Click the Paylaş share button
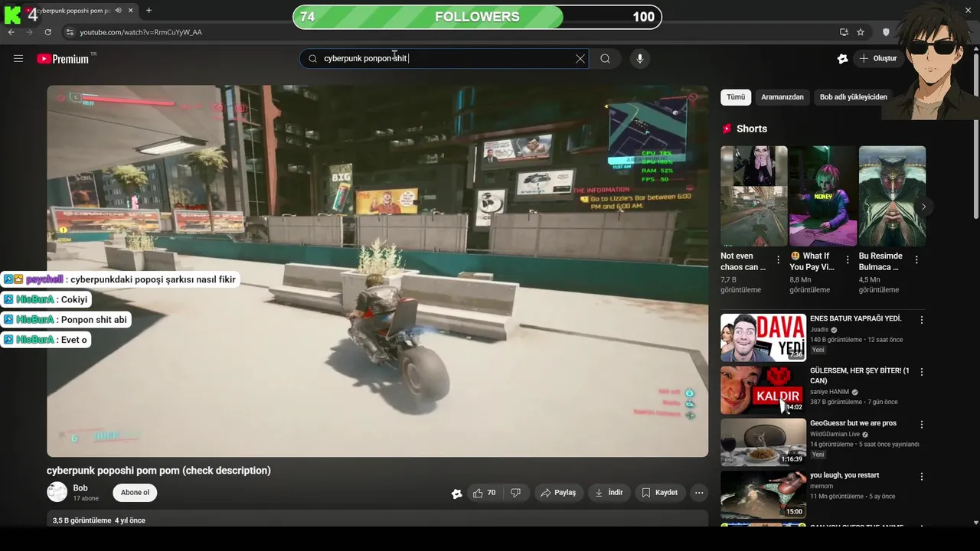 [558, 493]
